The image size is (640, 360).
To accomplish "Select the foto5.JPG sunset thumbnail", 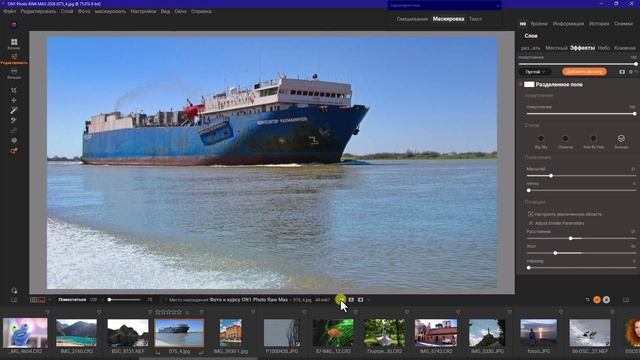I will click(538, 333).
